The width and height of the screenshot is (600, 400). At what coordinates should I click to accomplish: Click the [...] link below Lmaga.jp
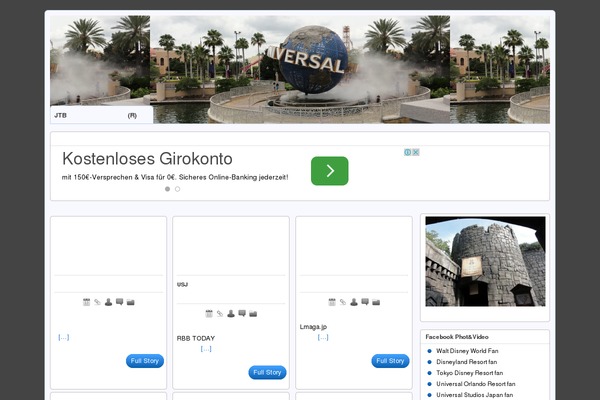click(x=323, y=337)
